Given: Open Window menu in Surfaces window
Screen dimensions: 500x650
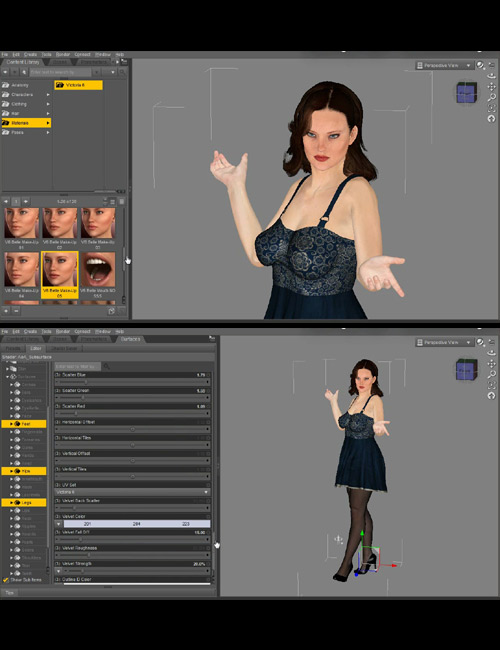Looking at the screenshot, I should point(102,332).
